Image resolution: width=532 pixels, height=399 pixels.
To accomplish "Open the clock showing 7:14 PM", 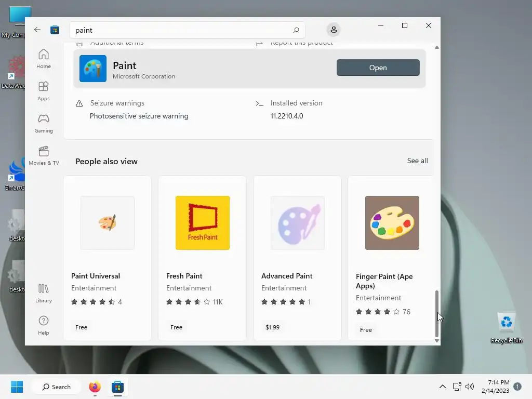I will tap(495, 387).
